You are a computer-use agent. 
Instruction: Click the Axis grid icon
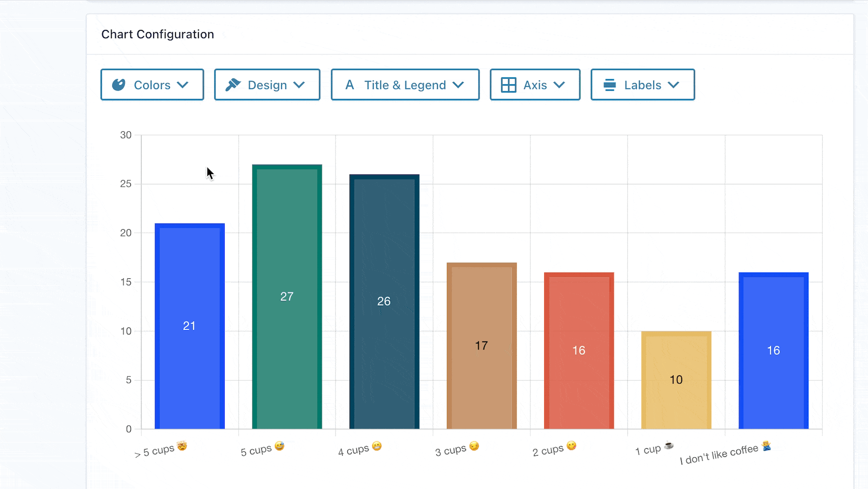509,85
